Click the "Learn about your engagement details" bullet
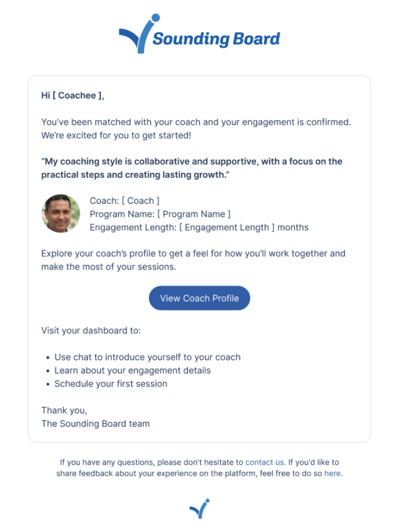The width and height of the screenshot is (399, 532). pos(132,370)
